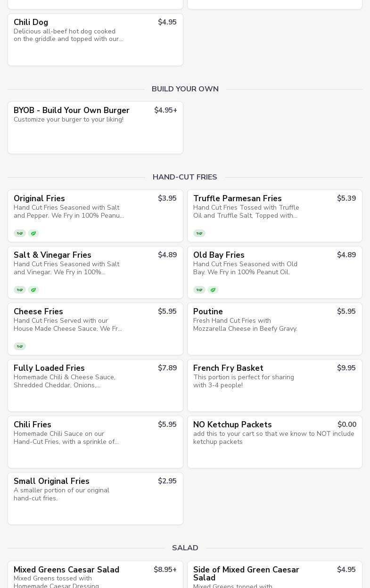Select Small Original Fries
Image resolution: width=370 pixels, height=588 pixels.
[x=95, y=498]
